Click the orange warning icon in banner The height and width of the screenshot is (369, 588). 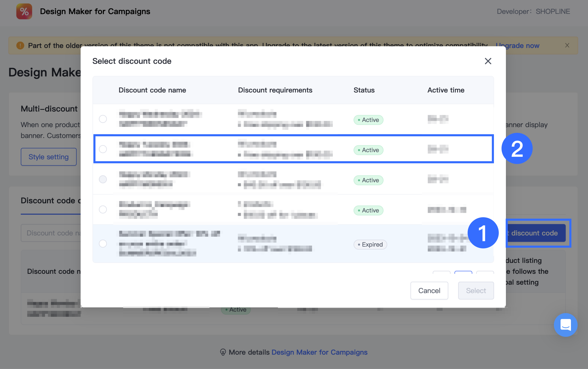tap(20, 45)
